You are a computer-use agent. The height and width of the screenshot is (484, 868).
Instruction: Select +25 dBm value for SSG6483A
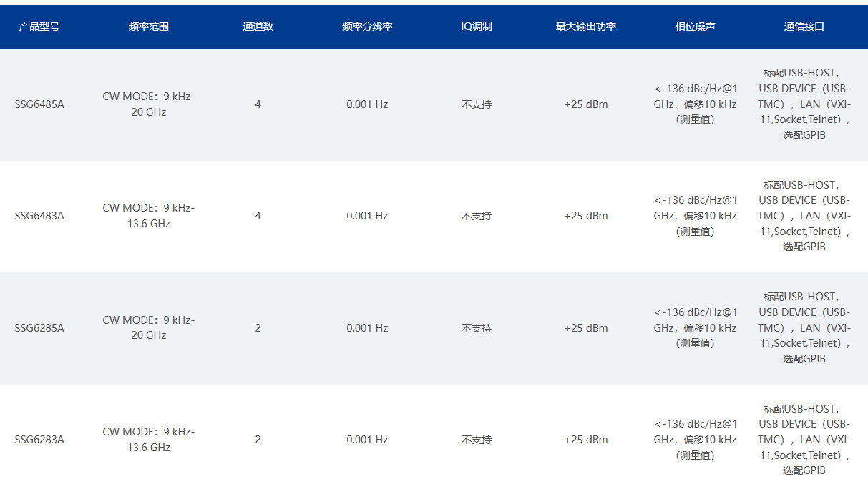pos(586,216)
